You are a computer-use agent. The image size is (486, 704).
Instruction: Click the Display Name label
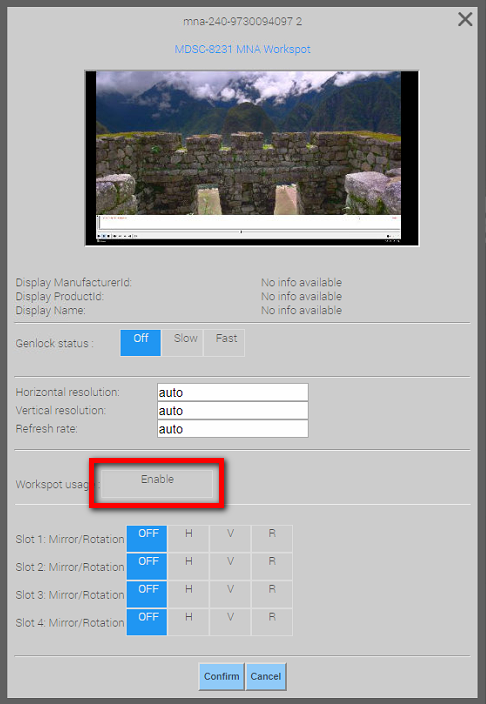tap(50, 310)
